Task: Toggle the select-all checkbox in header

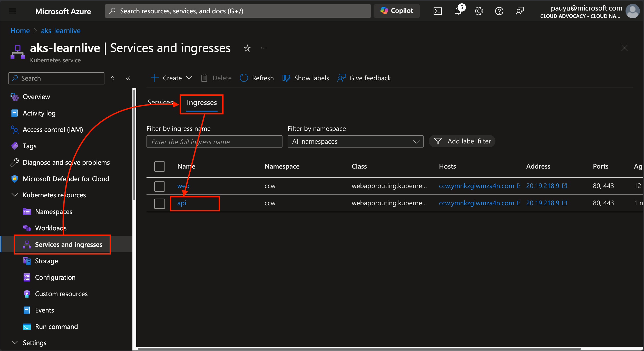Action: pos(160,167)
